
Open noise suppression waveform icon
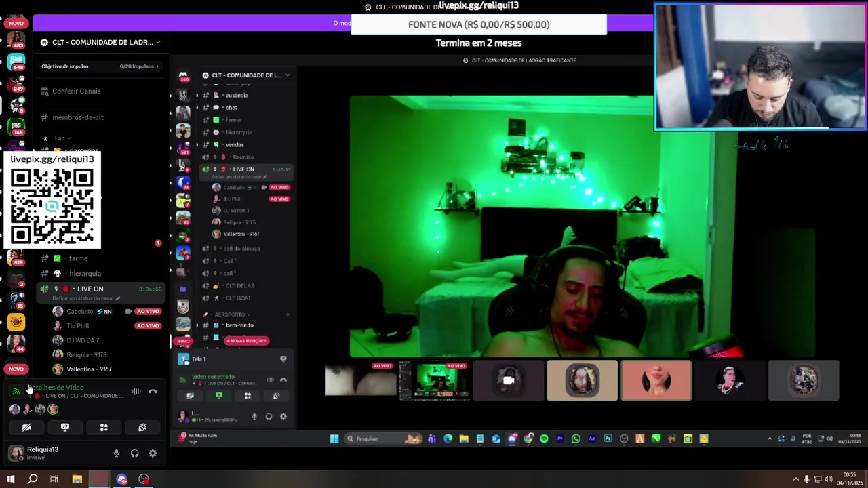136,391
